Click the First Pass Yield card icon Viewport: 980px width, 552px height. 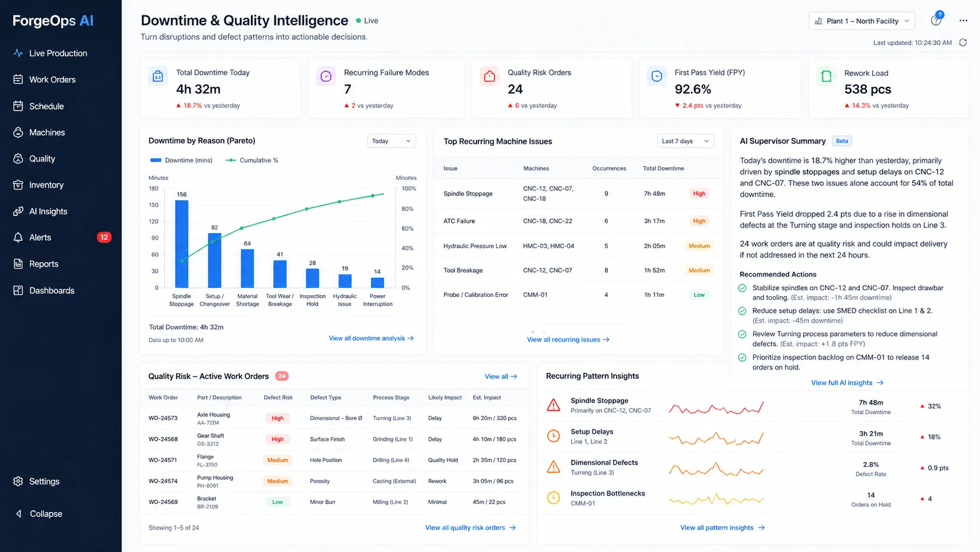657,76
